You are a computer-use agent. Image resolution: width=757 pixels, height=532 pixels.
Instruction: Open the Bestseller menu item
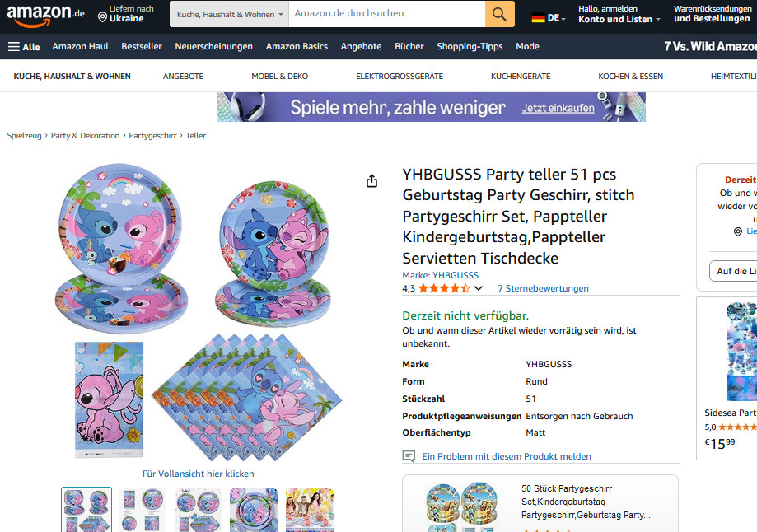tap(142, 46)
